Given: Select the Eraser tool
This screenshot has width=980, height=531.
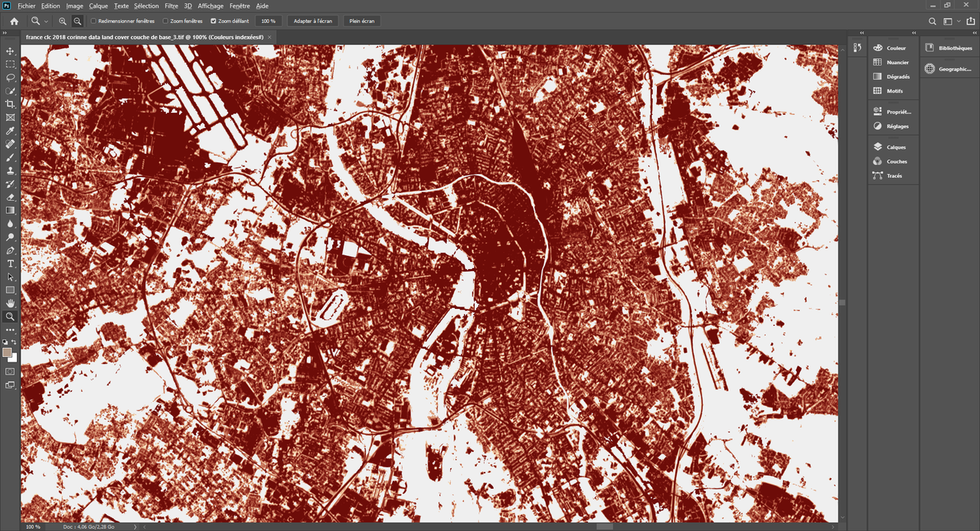Looking at the screenshot, I should tap(10, 197).
